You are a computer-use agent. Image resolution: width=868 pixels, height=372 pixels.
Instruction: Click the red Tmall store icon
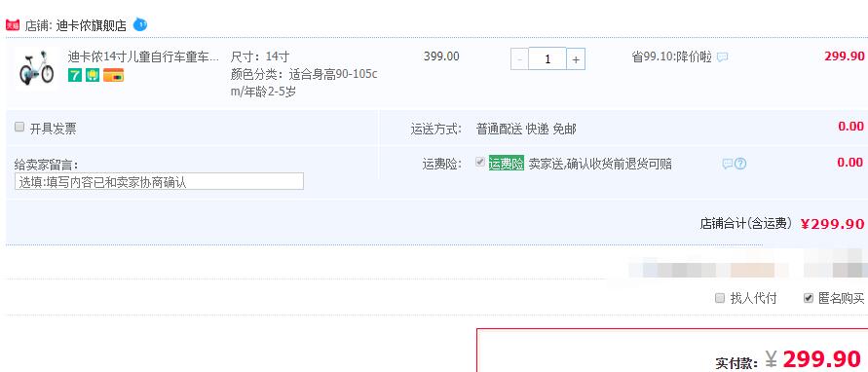[x=13, y=25]
